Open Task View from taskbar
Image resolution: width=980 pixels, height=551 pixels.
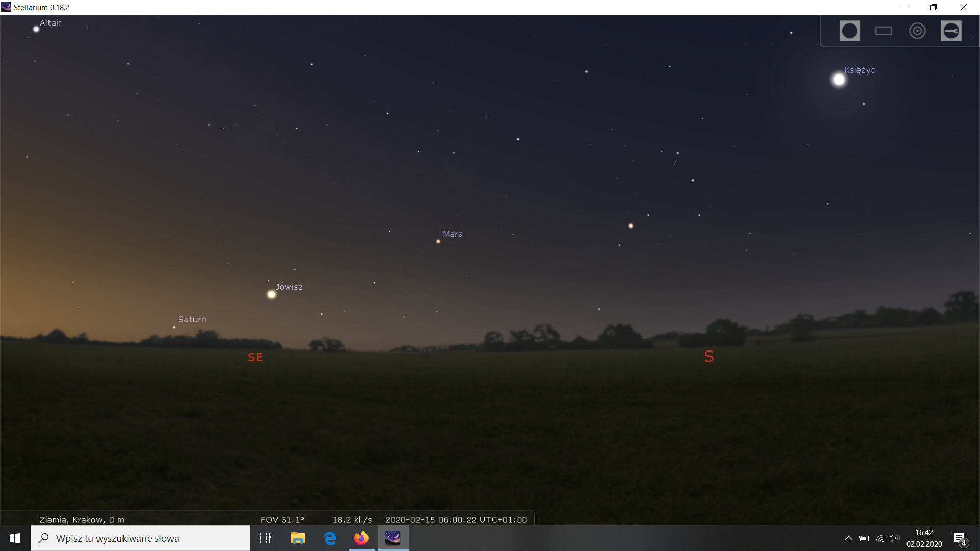tap(265, 538)
